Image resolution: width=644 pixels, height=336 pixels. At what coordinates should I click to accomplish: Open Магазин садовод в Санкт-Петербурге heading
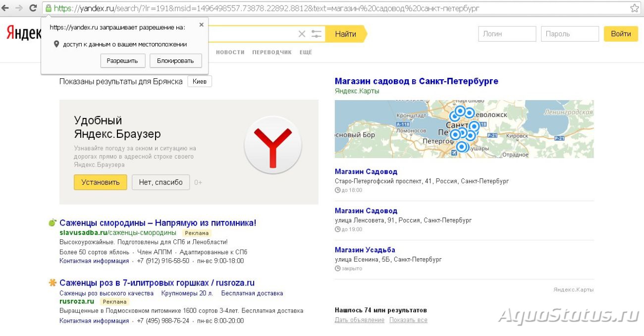tap(417, 81)
